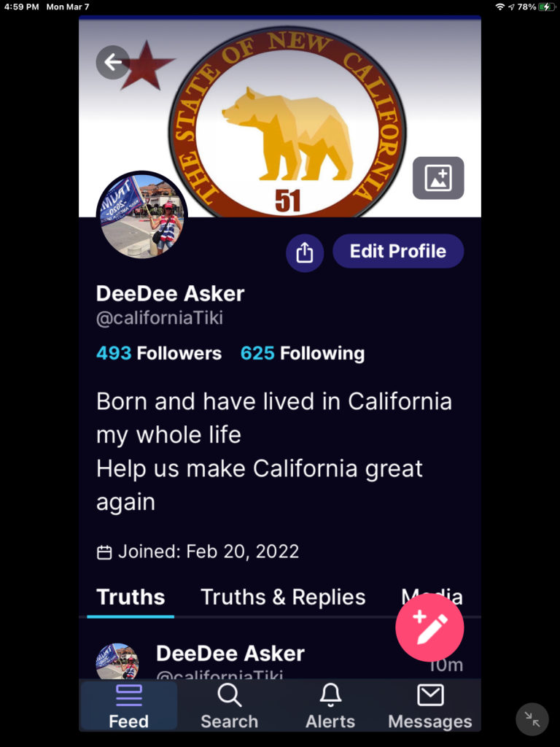Open the compose new Truth pencil button

click(429, 627)
